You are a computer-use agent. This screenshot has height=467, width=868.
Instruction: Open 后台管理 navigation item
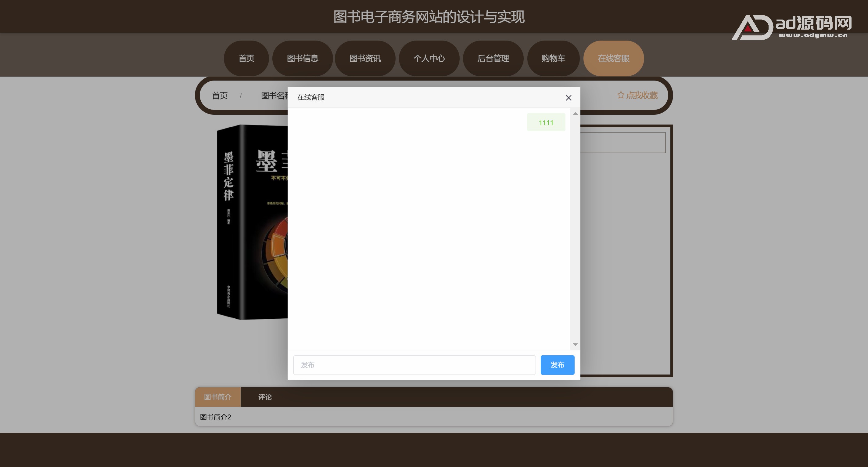(x=493, y=58)
